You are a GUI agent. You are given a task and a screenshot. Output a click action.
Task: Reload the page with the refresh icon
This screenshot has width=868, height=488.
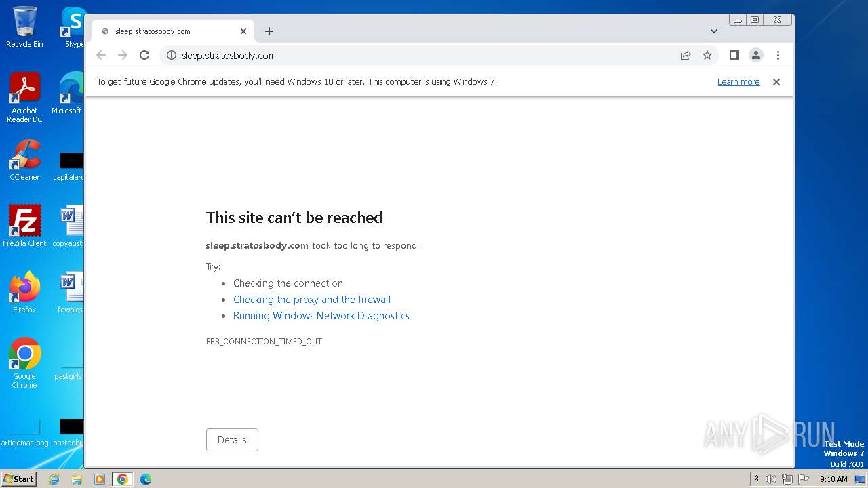pyautogui.click(x=144, y=56)
